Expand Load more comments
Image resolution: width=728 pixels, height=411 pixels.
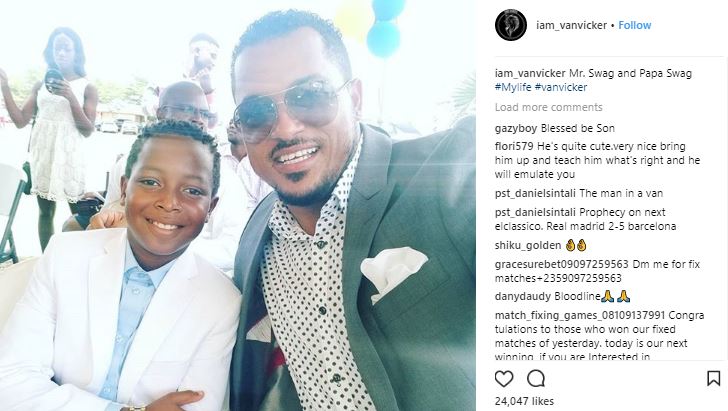tap(548, 107)
